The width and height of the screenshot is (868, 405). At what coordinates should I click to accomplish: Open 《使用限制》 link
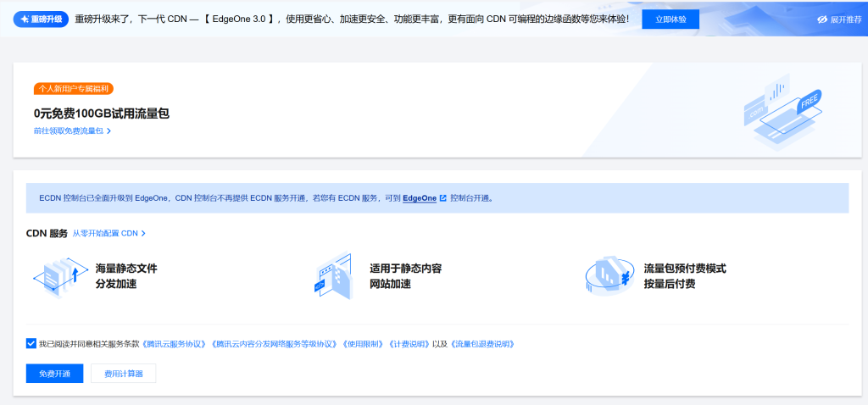click(363, 344)
